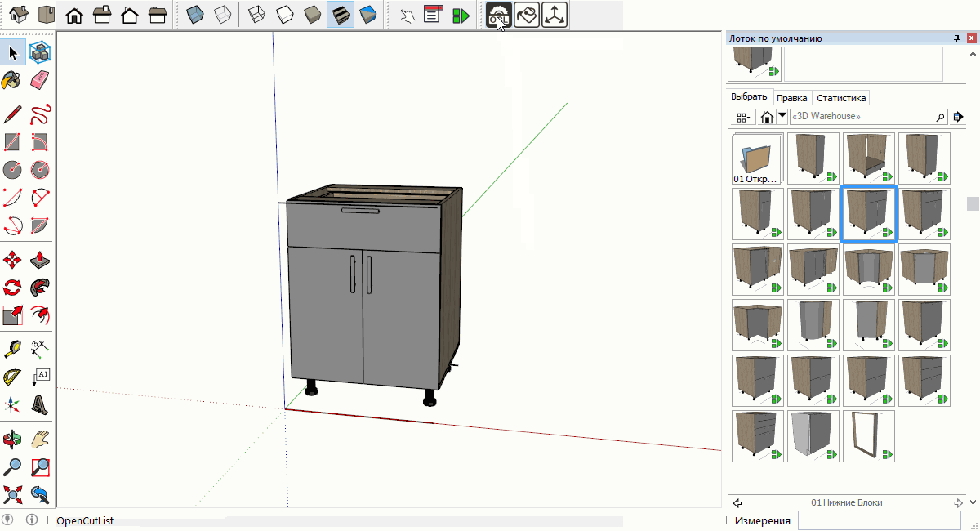Image resolution: width=980 pixels, height=531 pixels.
Task: Activate the Push/Pull tool
Action: pos(40,260)
